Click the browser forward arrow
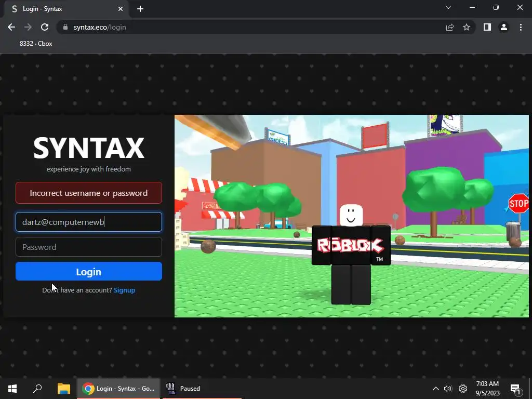This screenshot has width=532, height=399. point(28,27)
